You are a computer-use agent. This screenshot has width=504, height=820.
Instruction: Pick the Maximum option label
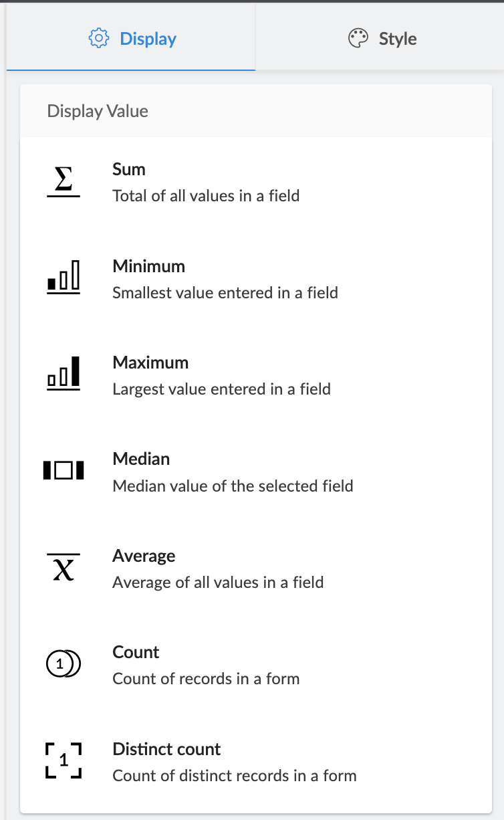coord(150,363)
